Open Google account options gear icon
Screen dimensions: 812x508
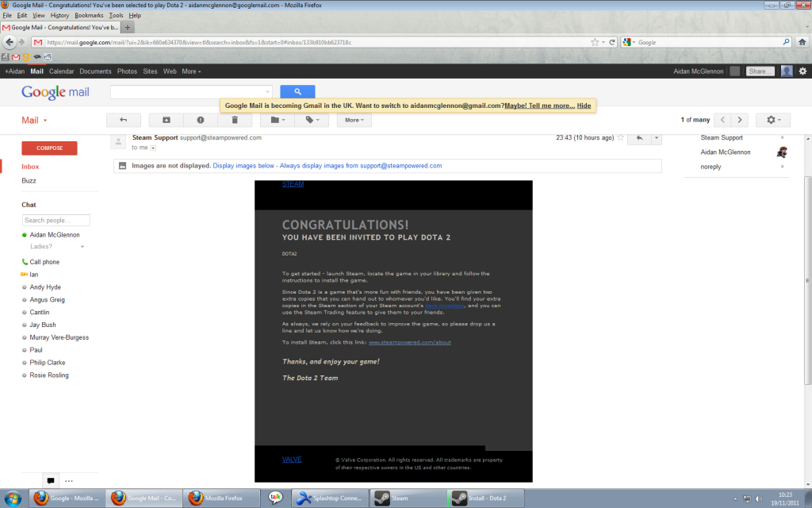point(802,71)
